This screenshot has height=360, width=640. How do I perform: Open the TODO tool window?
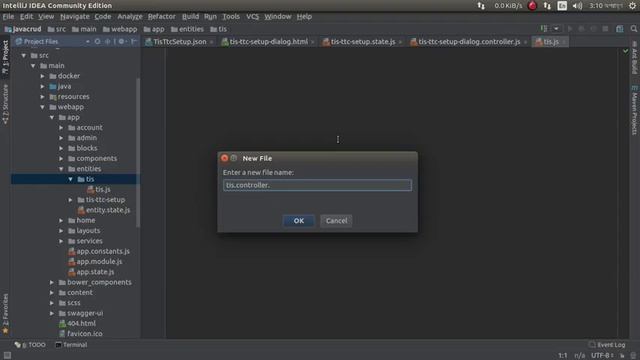pos(30,345)
